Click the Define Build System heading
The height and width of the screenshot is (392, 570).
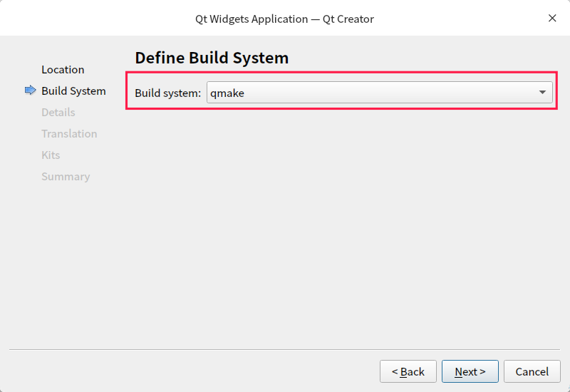click(x=212, y=58)
